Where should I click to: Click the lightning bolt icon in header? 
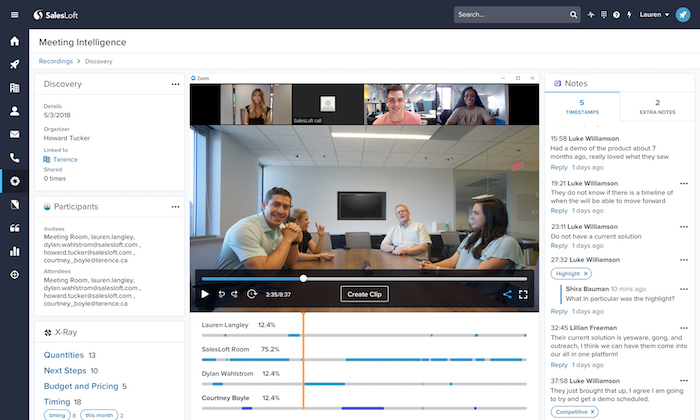click(x=629, y=15)
